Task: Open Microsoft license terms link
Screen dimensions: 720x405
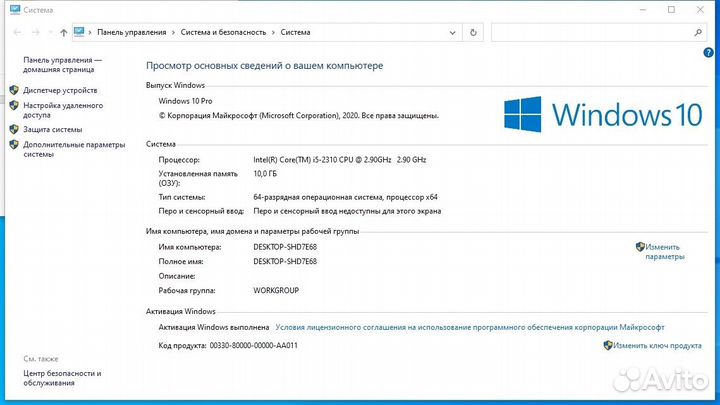Action: 470,327
